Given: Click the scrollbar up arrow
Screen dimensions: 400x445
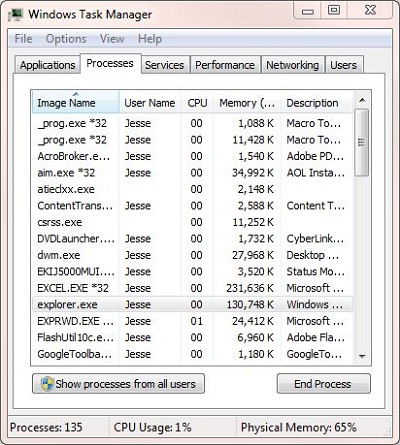Looking at the screenshot, I should 362,100.
